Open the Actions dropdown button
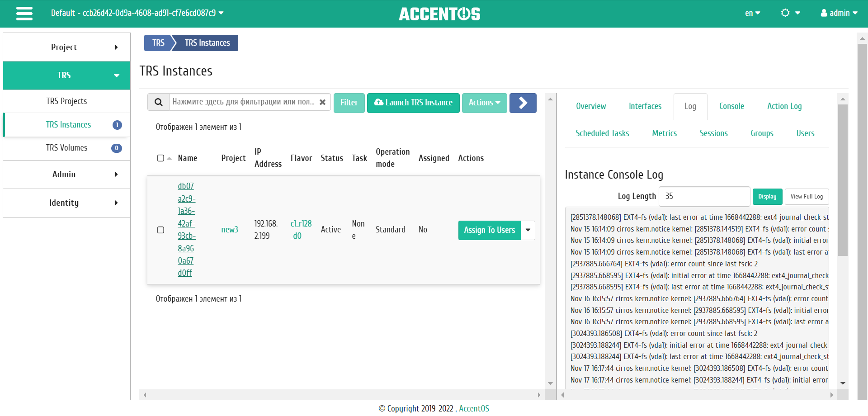This screenshot has width=868, height=416. pos(484,103)
